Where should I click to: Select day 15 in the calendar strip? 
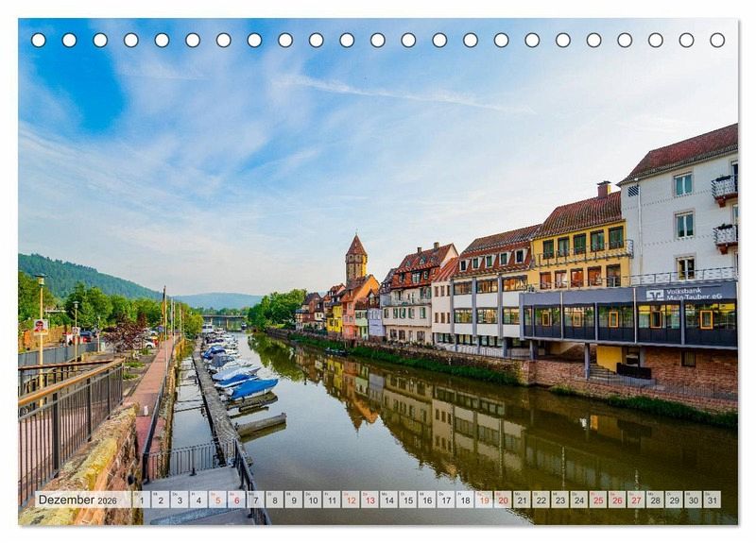point(408,500)
